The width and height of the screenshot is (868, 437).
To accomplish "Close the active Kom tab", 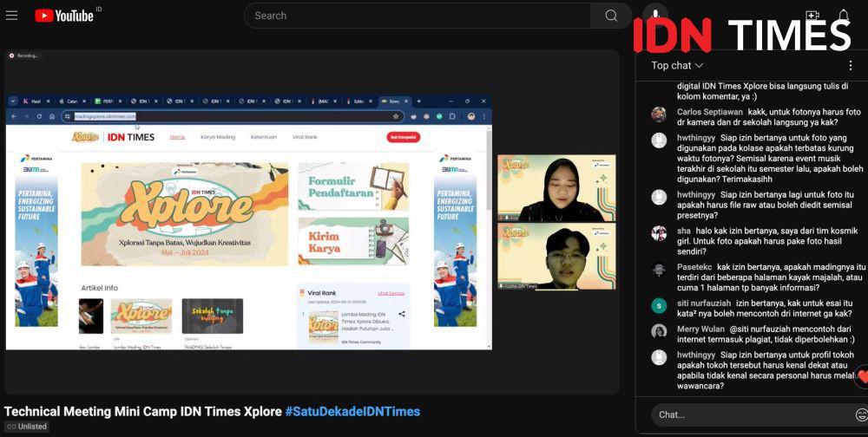I will click(405, 101).
